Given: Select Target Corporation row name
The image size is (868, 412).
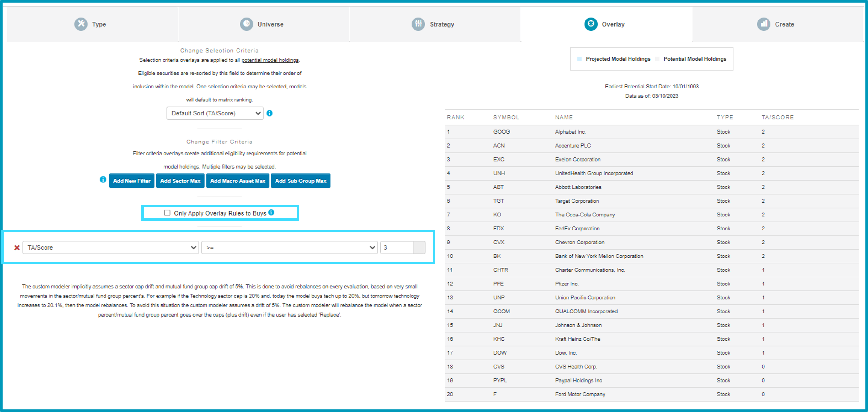Looking at the screenshot, I should (577, 201).
